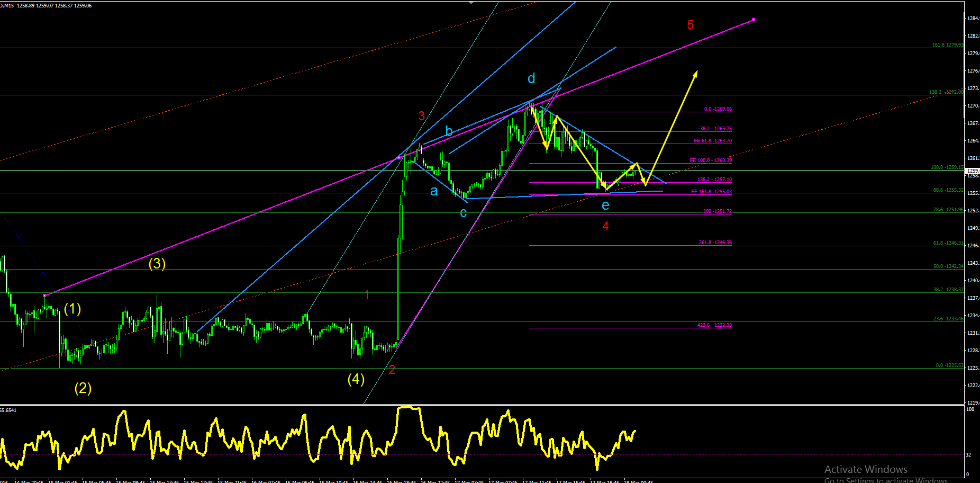The height and width of the screenshot is (483, 980).
Task: Click the magenta label FE 61.8 -1263.70
Action: (713, 141)
